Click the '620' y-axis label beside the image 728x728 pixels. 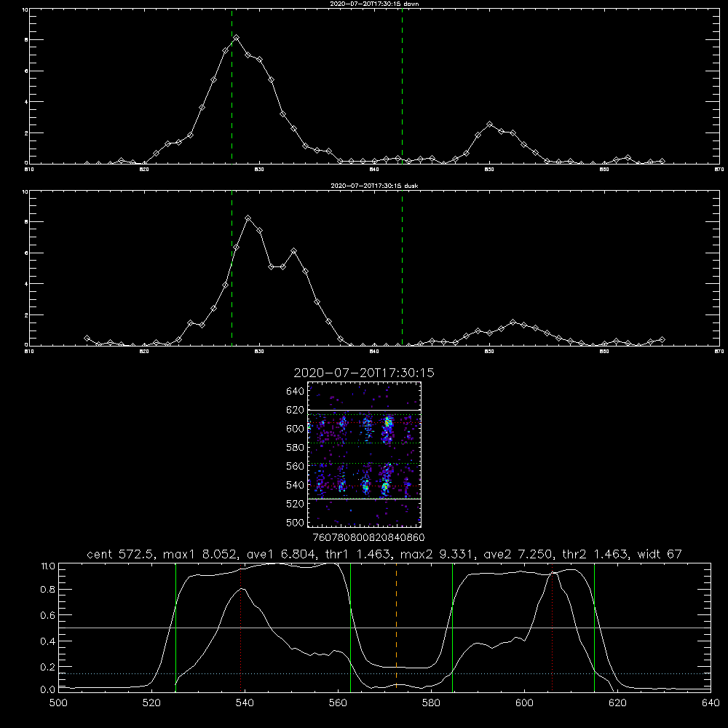pyautogui.click(x=296, y=410)
